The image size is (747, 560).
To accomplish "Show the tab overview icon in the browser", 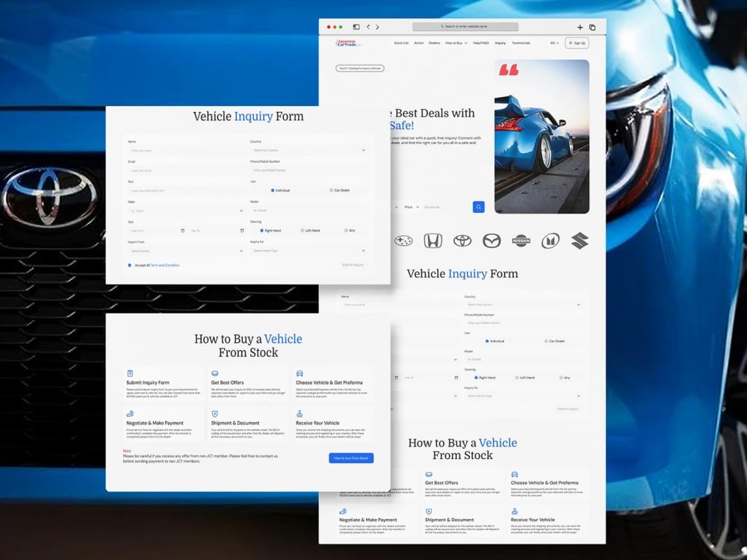I will coord(592,28).
